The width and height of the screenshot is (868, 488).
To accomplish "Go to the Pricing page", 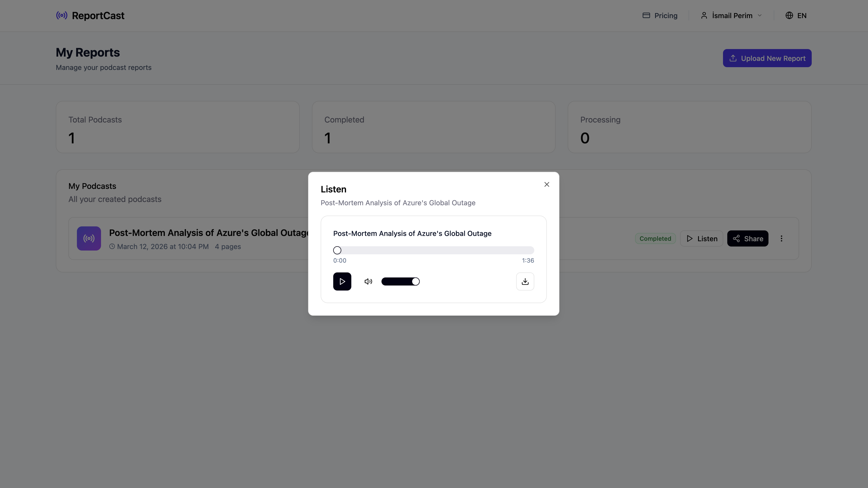I will [665, 16].
